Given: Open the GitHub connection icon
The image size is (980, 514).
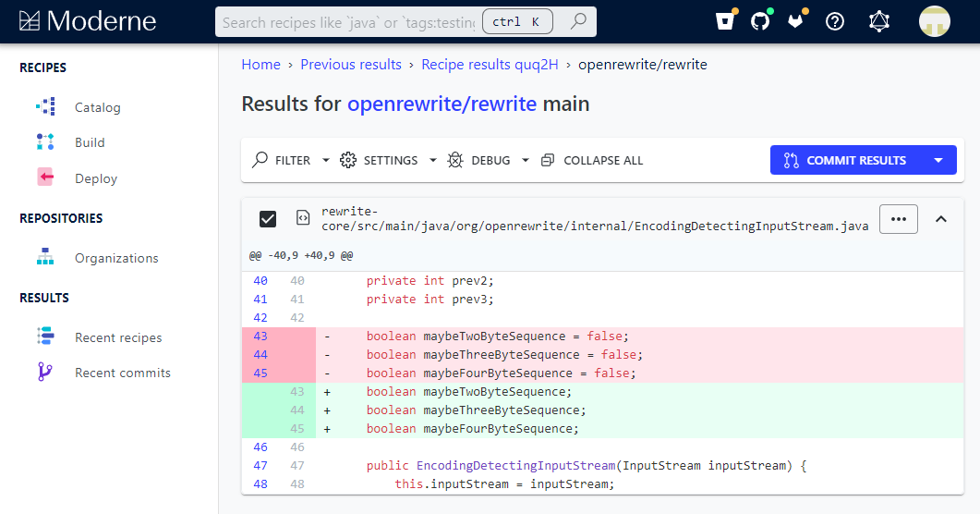Looking at the screenshot, I should pyautogui.click(x=760, y=21).
